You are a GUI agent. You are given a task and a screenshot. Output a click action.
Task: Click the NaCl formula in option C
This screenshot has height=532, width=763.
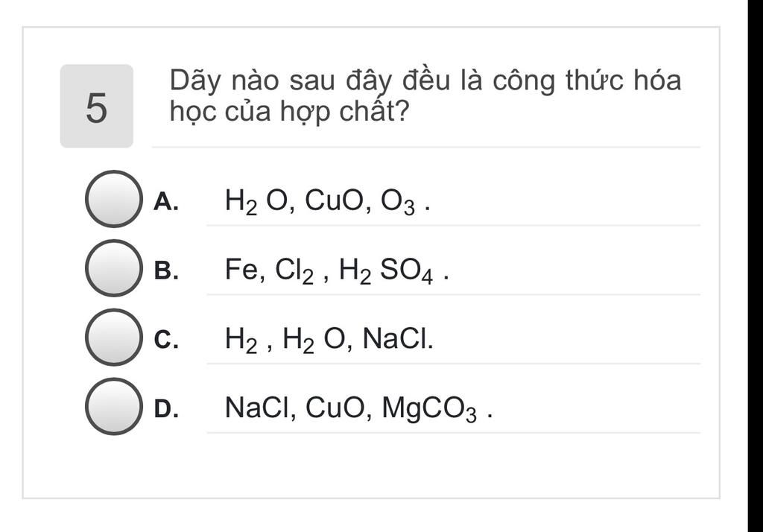pos(397,339)
